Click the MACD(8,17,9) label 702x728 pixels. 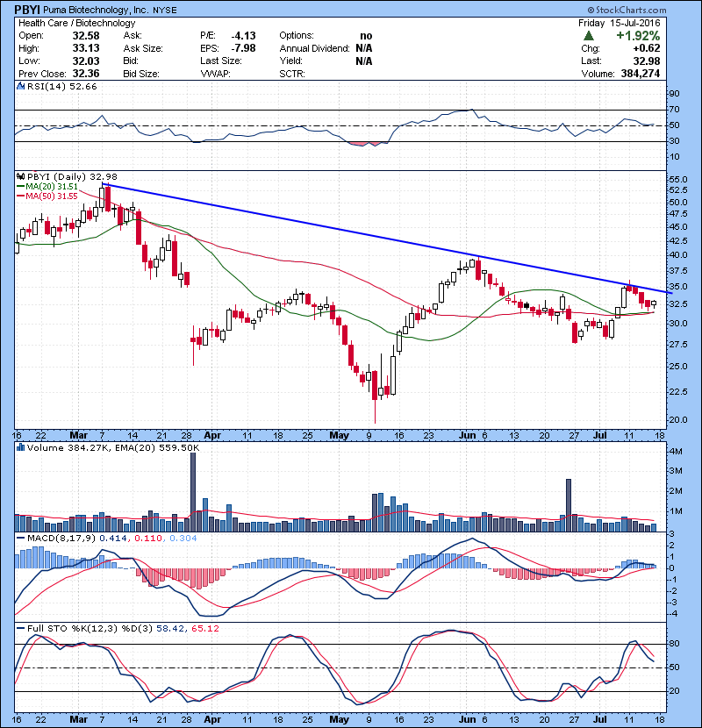[61, 539]
